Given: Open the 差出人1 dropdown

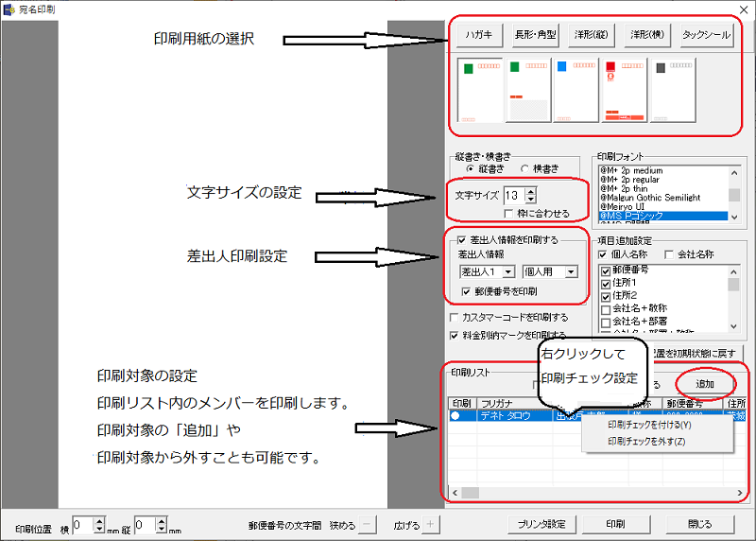Looking at the screenshot, I should (508, 272).
